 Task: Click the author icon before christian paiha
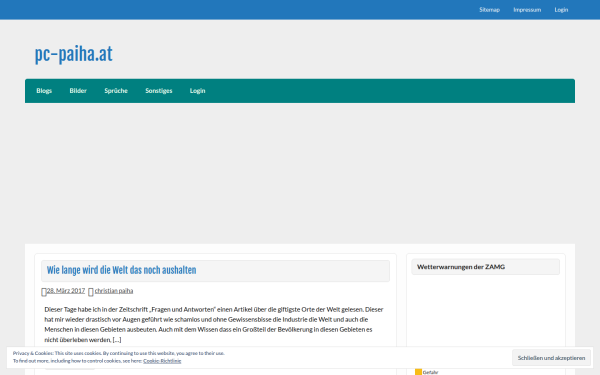(x=91, y=292)
